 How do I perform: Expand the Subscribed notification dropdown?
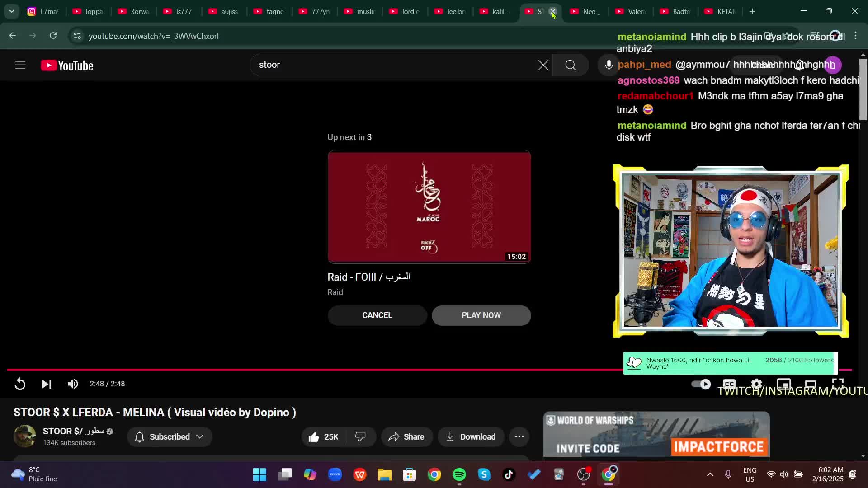coord(170,437)
